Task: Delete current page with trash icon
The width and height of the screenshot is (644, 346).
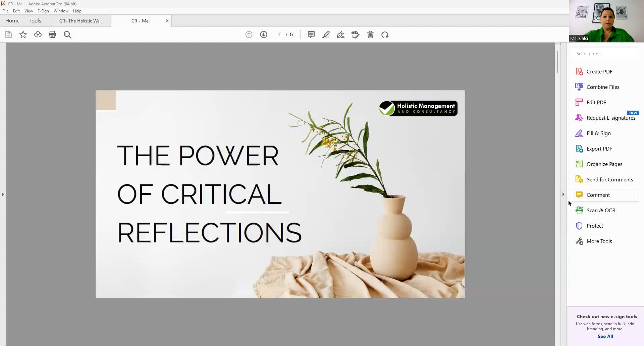Action: point(370,34)
